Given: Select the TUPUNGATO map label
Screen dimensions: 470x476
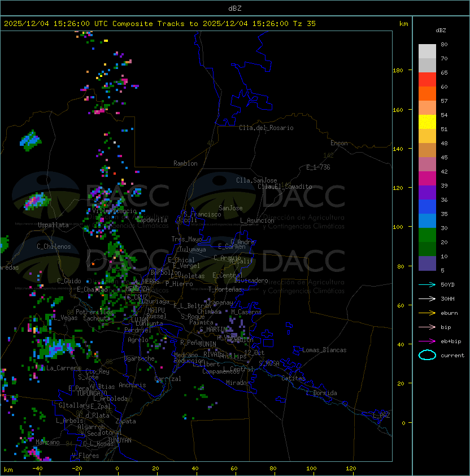Looking at the screenshot, I should [92, 393].
